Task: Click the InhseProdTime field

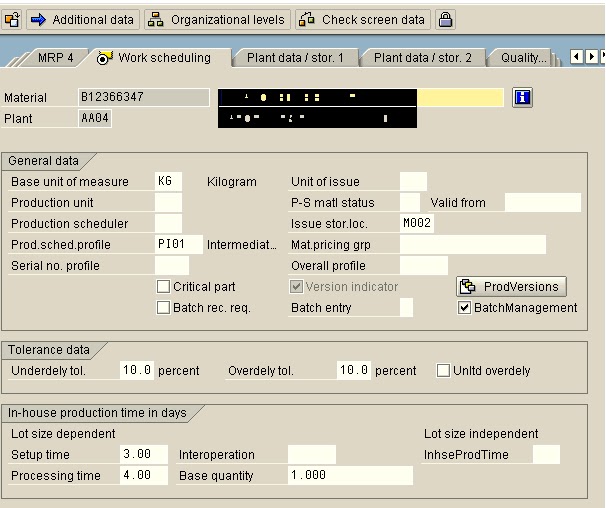Action: pyautogui.click(x=546, y=454)
